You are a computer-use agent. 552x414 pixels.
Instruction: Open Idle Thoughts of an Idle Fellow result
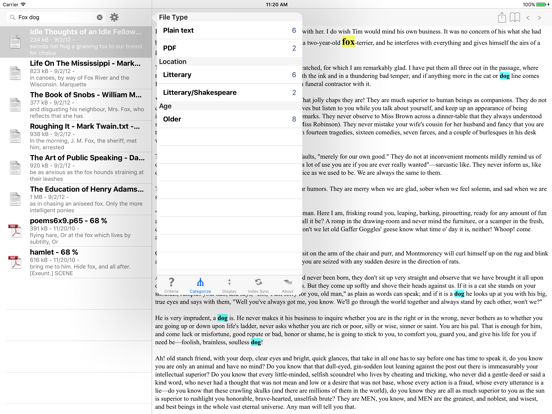click(x=76, y=42)
